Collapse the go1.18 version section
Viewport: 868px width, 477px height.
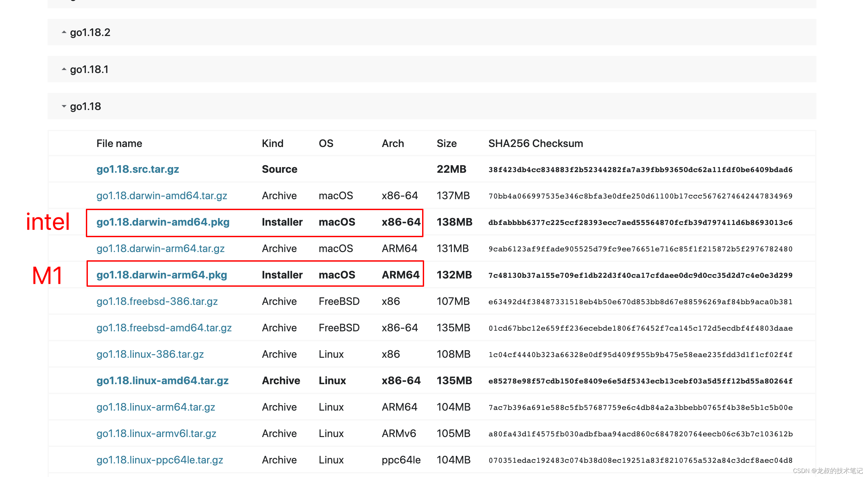(x=85, y=106)
